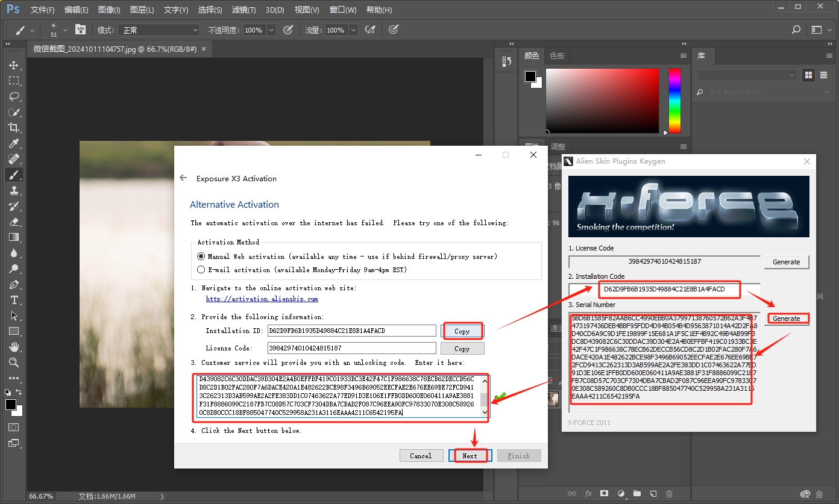Click the License Code field in activation dialog
The width and height of the screenshot is (839, 504).
(351, 348)
